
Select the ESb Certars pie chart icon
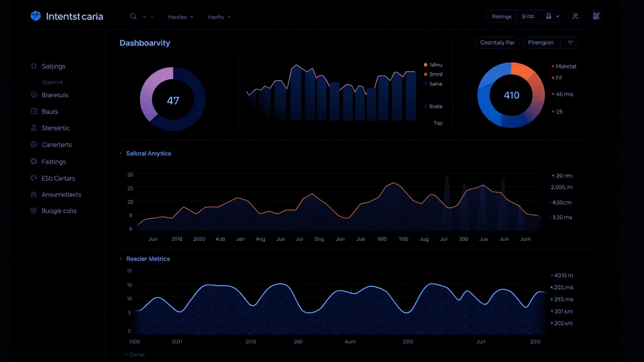tap(34, 178)
